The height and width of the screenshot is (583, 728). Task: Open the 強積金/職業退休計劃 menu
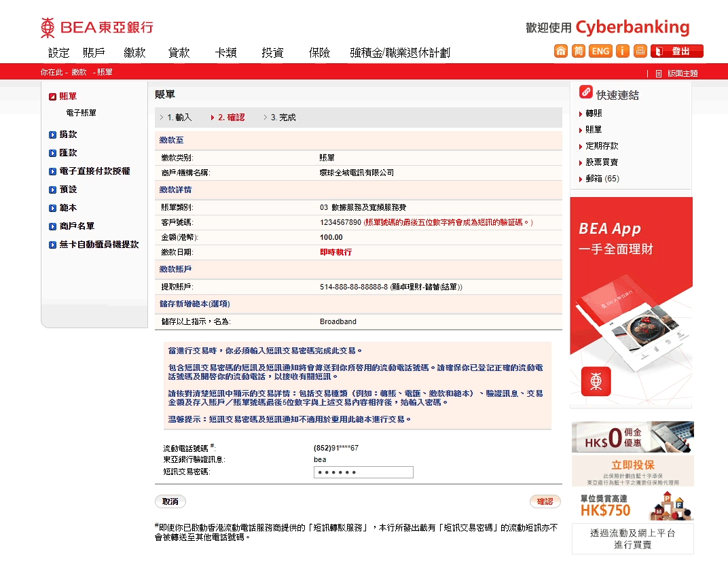click(400, 53)
